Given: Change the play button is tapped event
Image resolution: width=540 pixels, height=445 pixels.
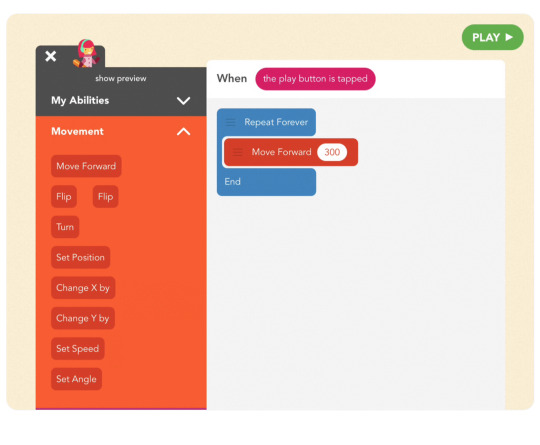Looking at the screenshot, I should click(x=315, y=79).
